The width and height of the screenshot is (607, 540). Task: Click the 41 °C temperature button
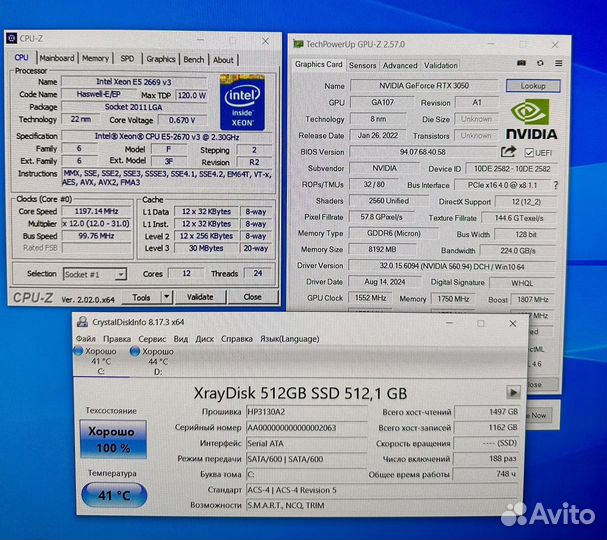(x=114, y=495)
